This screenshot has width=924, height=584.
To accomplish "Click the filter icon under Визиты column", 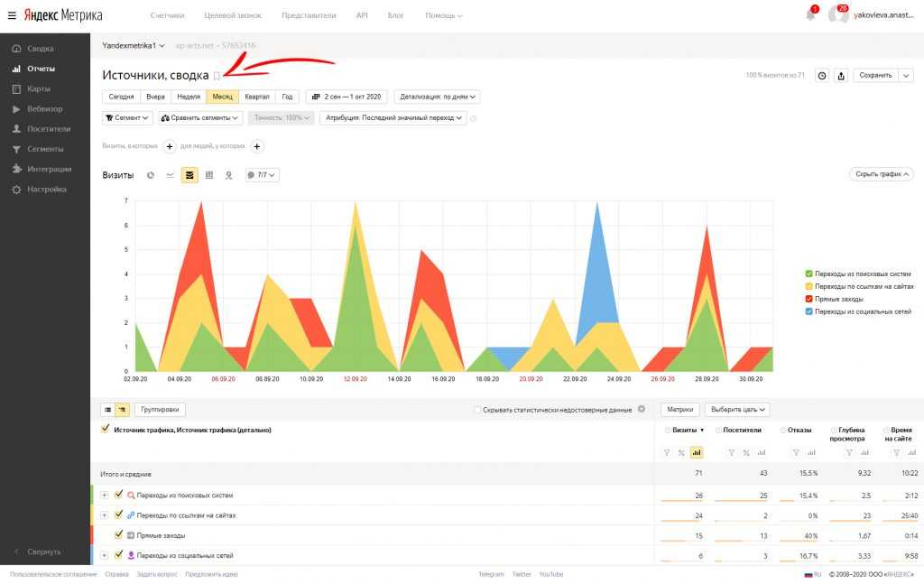I will [x=667, y=452].
